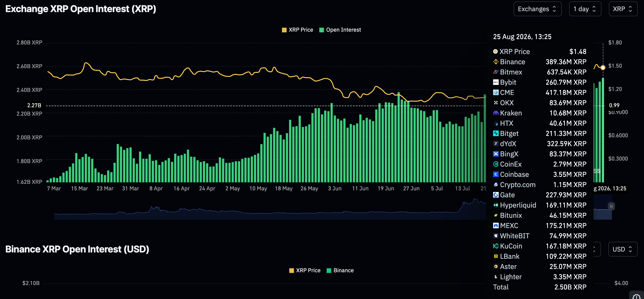
Task: Open the Exchanges dropdown
Action: pos(537,9)
